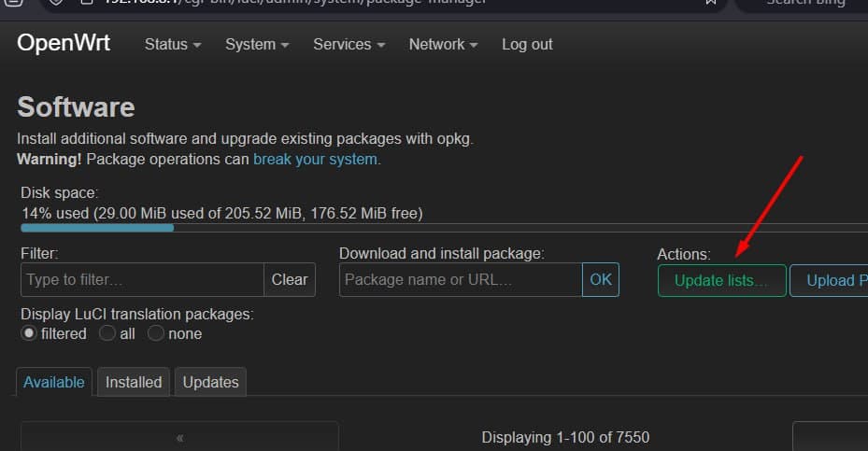Switch to the Updates tab
868x451 pixels.
(x=210, y=382)
